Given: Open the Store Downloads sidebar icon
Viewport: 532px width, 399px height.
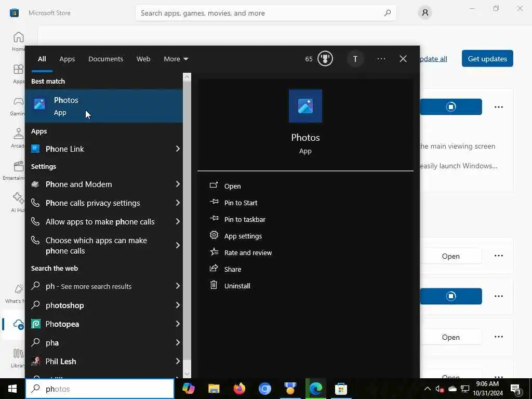Looking at the screenshot, I should (x=18, y=324).
